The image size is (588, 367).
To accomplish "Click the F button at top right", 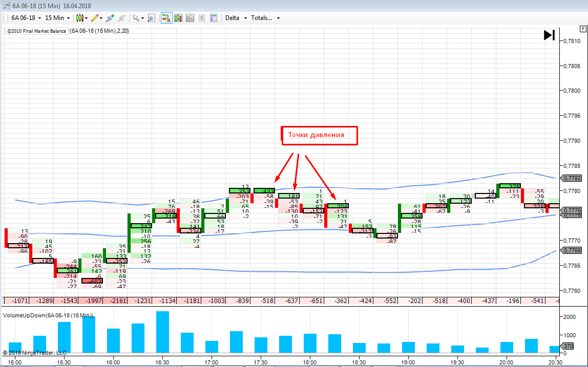I will (x=583, y=29).
